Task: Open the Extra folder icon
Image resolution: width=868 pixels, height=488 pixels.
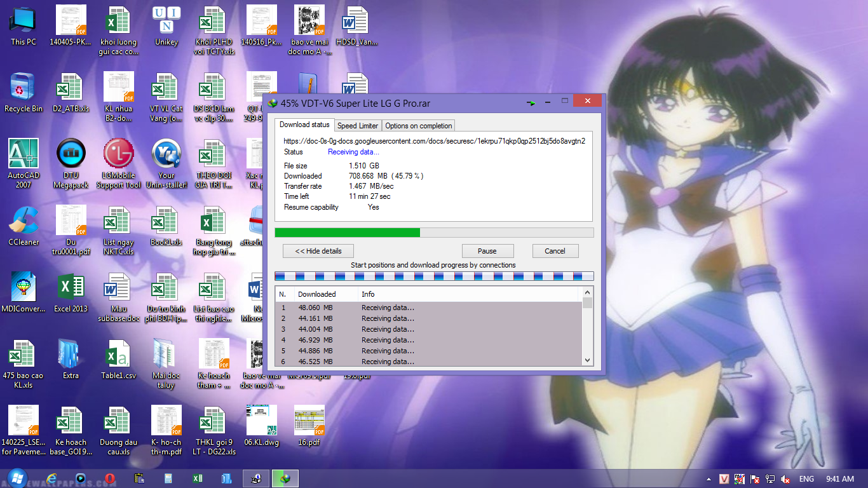Action: coord(71,360)
